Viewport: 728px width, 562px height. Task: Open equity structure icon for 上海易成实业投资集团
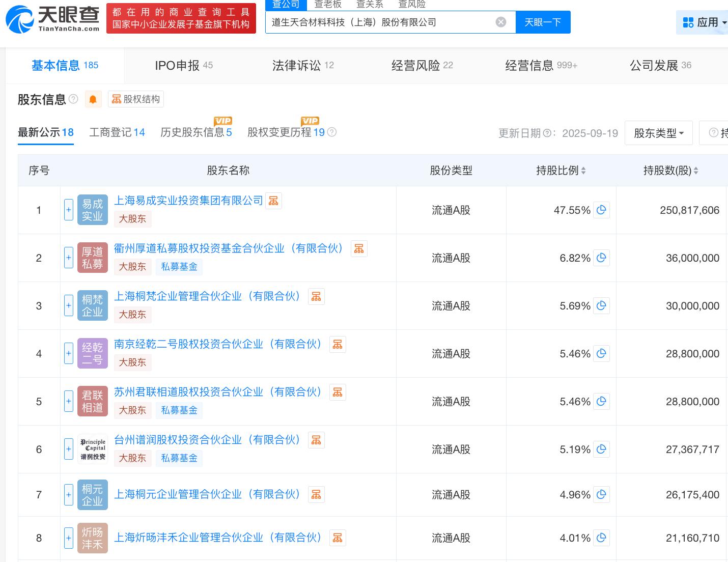(x=273, y=201)
